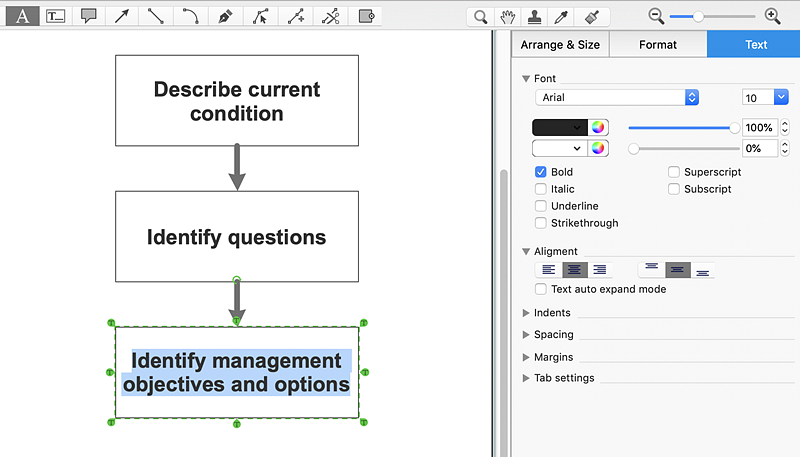This screenshot has height=457, width=800.
Task: Switch to the Format tab
Action: point(658,44)
